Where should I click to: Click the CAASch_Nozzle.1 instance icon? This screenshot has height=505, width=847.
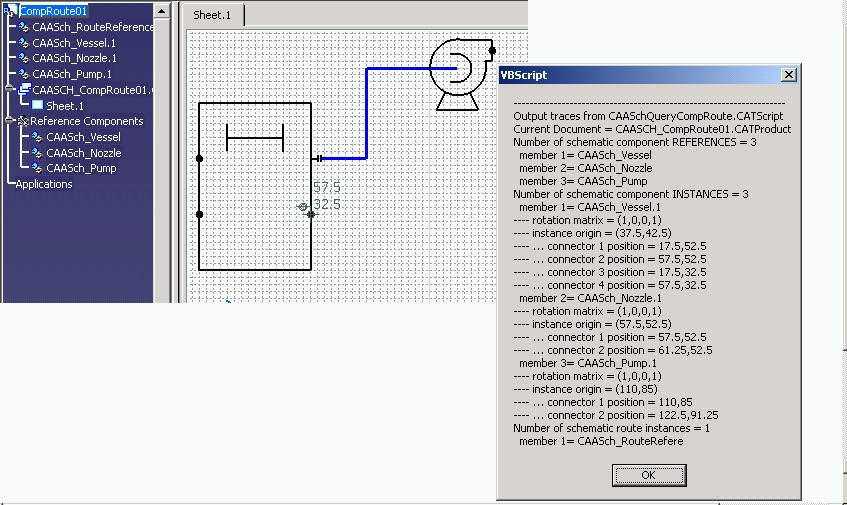[x=24, y=59]
